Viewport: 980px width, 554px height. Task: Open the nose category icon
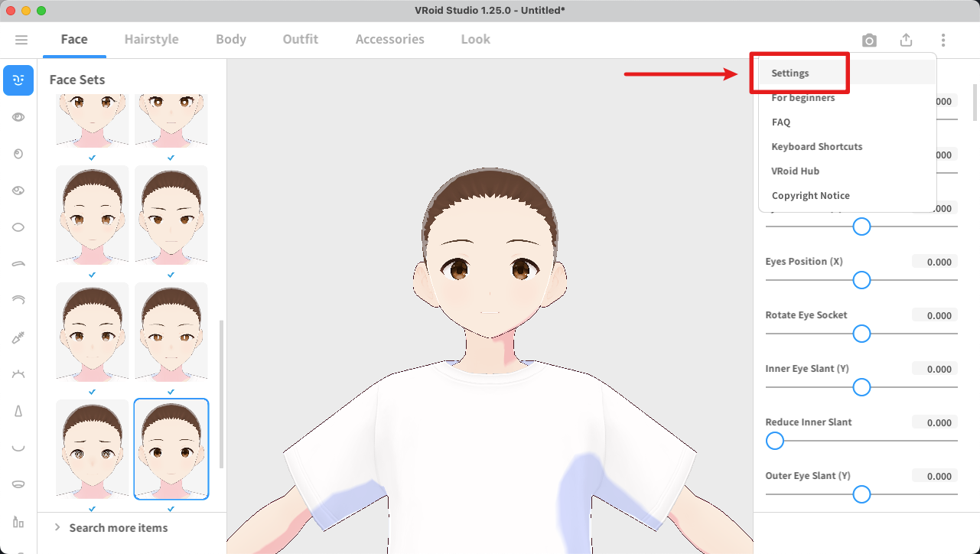18,411
